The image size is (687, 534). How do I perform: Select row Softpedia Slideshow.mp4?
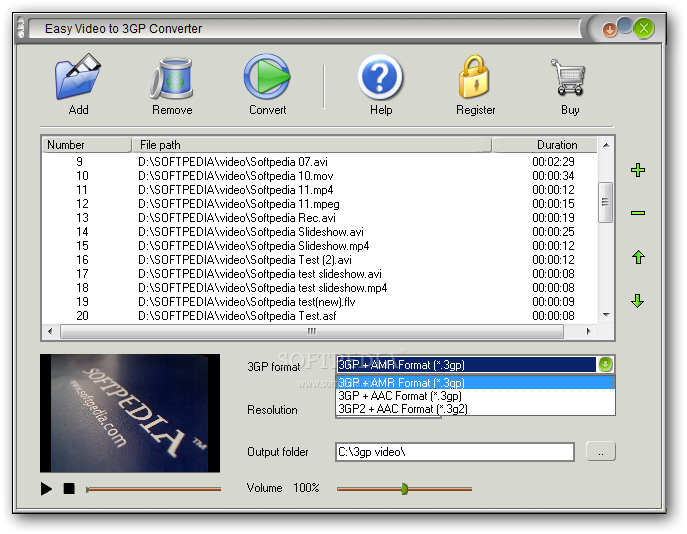pyautogui.click(x=319, y=246)
